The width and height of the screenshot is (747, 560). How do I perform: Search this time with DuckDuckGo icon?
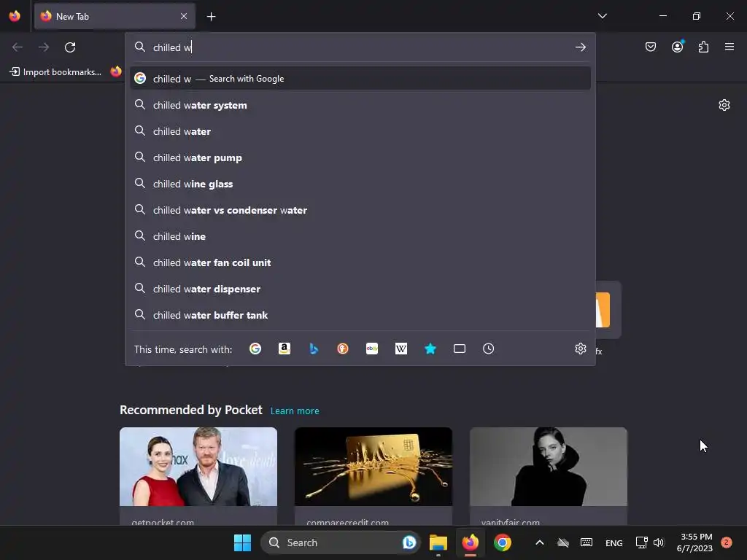[343, 349]
